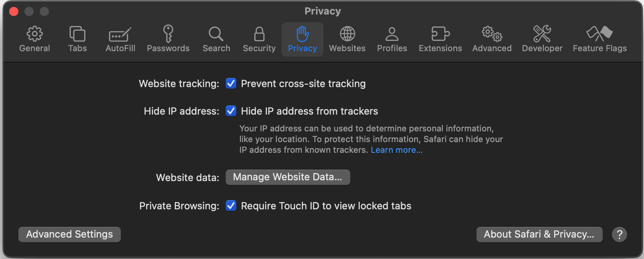Disable Prevent cross-site tracking checkbox
The image size is (644, 259).
(231, 83)
